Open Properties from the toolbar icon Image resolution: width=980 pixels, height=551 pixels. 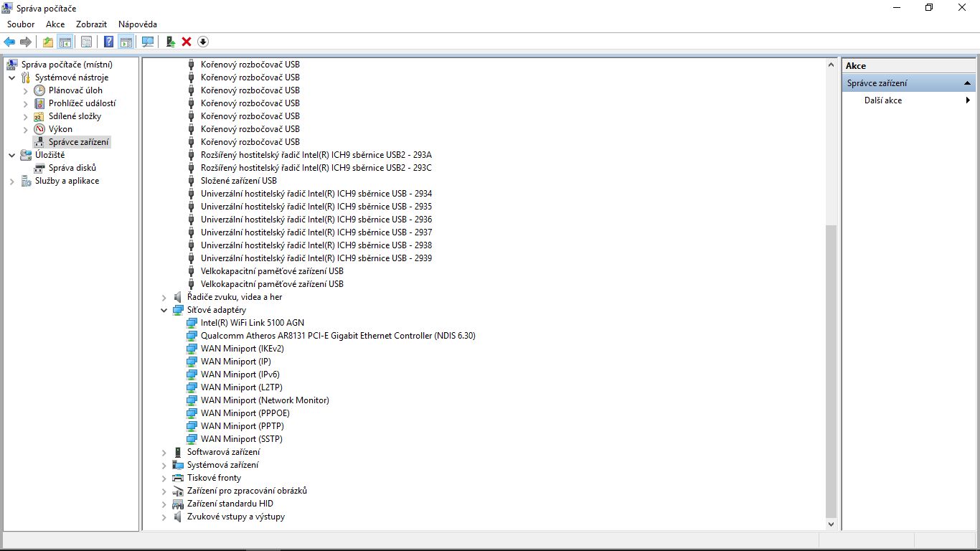(x=87, y=42)
